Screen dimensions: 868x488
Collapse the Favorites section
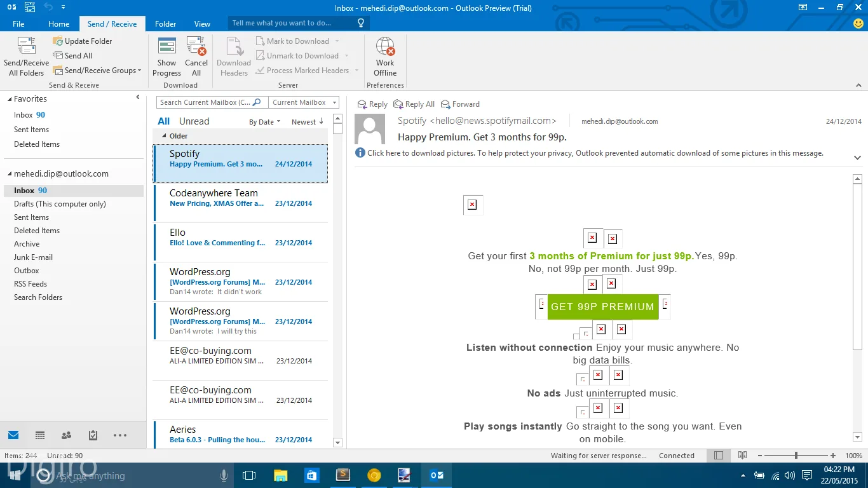point(9,99)
